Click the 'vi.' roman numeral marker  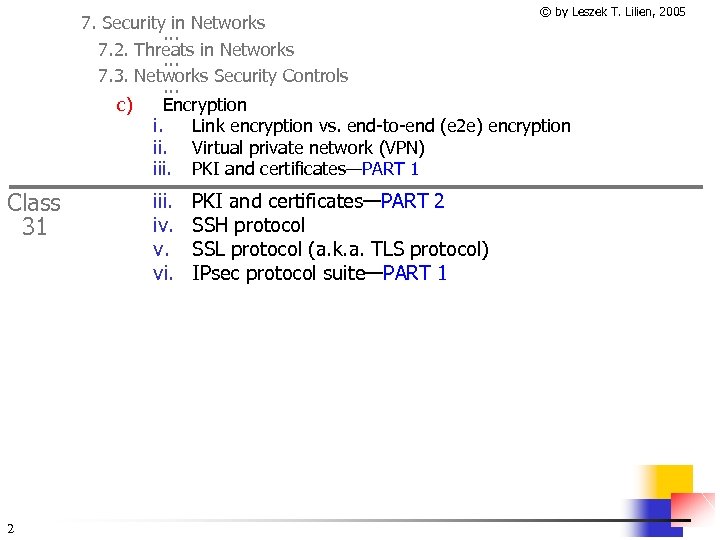(x=163, y=273)
